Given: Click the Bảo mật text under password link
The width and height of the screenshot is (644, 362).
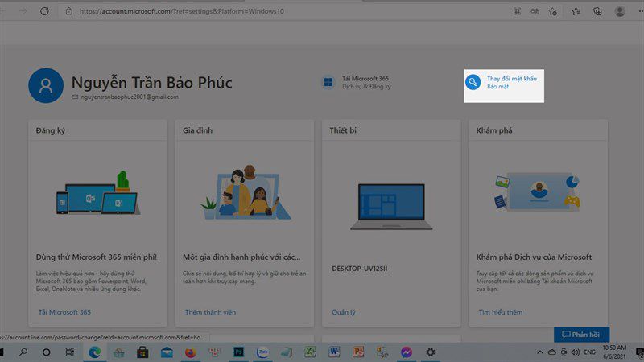Looking at the screenshot, I should click(497, 87).
